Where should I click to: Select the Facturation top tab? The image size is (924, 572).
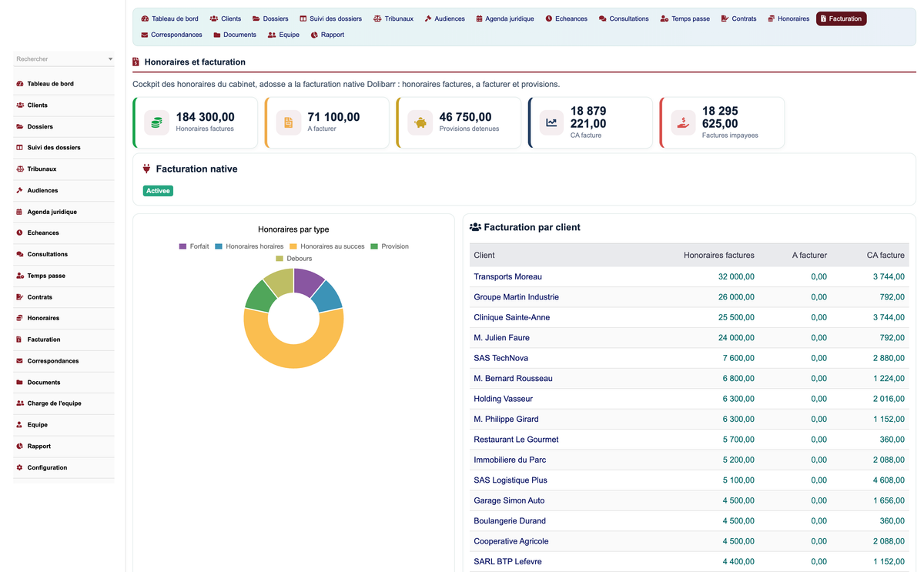(842, 18)
